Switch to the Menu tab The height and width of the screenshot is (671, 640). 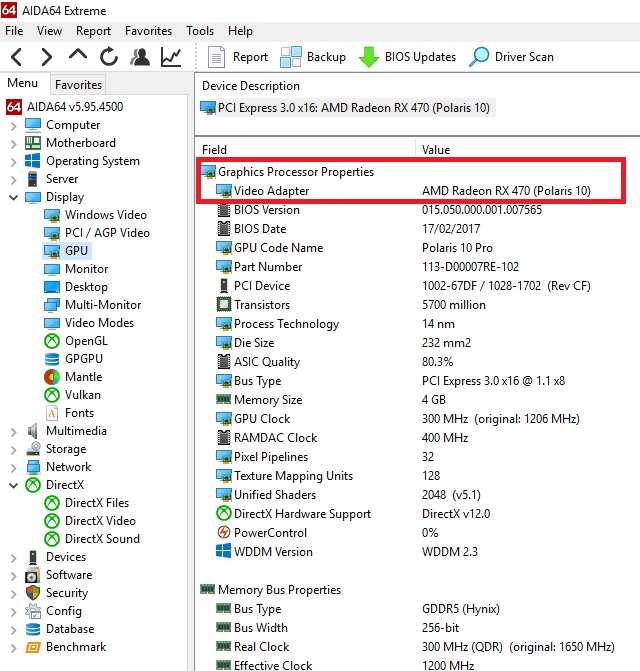tap(23, 83)
